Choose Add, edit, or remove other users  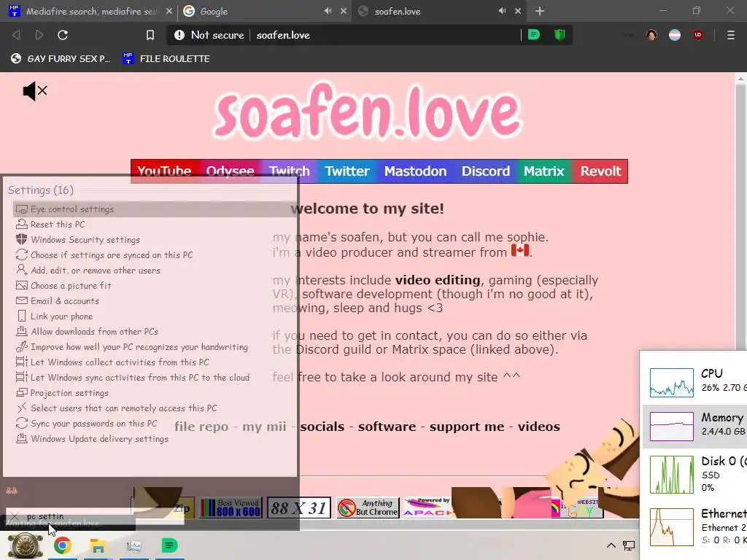click(x=155, y=270)
